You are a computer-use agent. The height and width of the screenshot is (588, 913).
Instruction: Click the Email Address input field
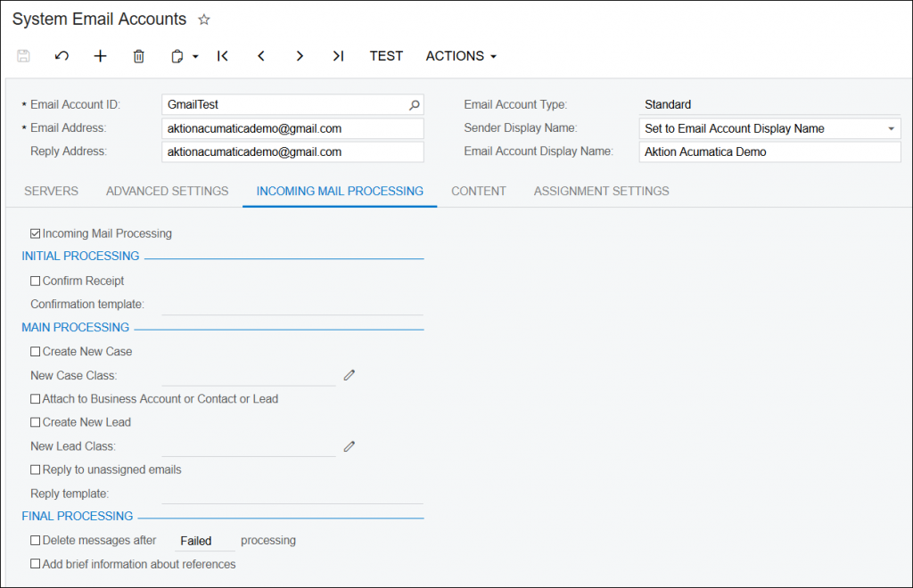point(292,128)
